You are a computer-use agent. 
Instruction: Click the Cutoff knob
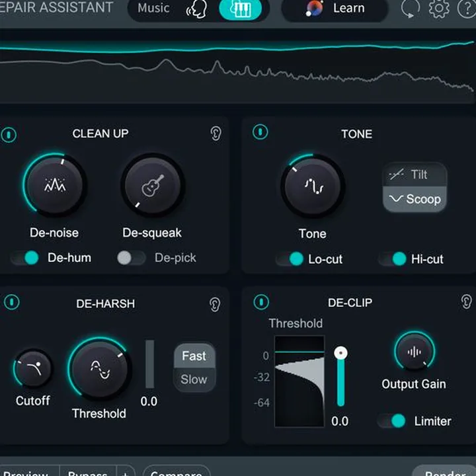click(33, 368)
